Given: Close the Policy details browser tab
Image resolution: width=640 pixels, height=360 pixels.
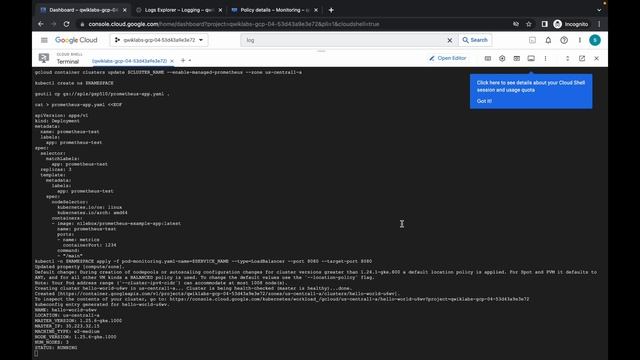Looking at the screenshot, I should pyautogui.click(x=316, y=10).
